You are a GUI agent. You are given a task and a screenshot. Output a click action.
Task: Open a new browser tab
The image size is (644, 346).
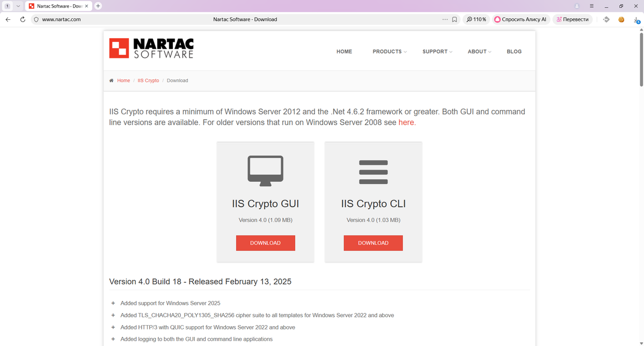tap(98, 6)
